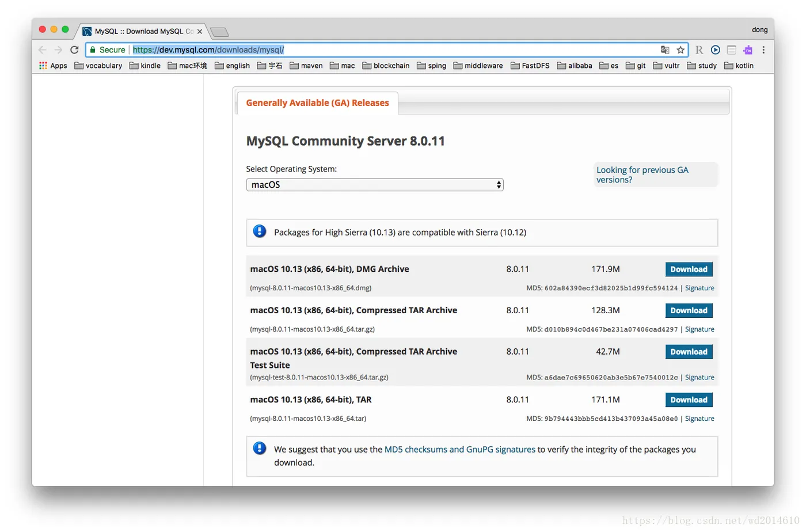Click the 42.7M size value
The width and height of the screenshot is (806, 532).
(x=608, y=352)
